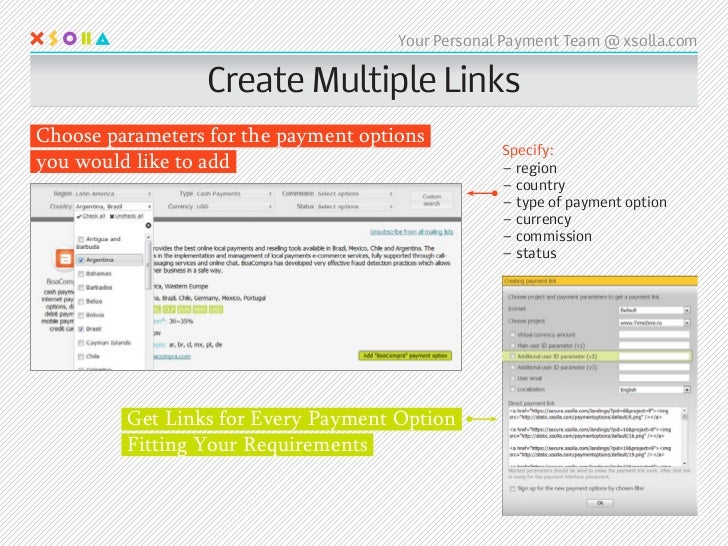Click the USD currency tag on BoaCompra

pyautogui.click(x=216, y=310)
